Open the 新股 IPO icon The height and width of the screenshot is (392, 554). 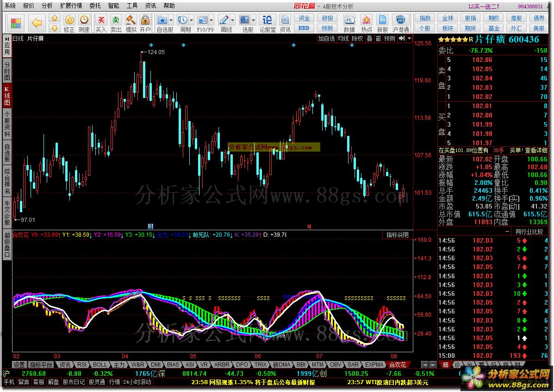(382, 23)
